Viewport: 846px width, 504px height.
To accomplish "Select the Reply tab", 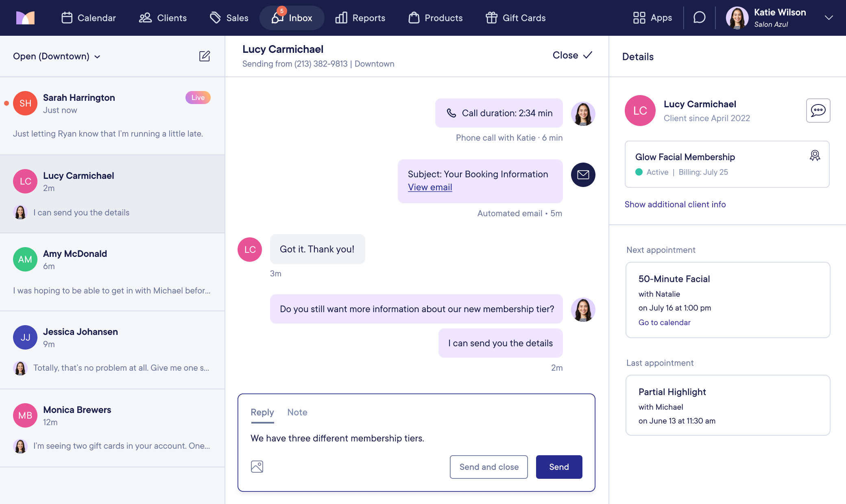I will click(262, 412).
